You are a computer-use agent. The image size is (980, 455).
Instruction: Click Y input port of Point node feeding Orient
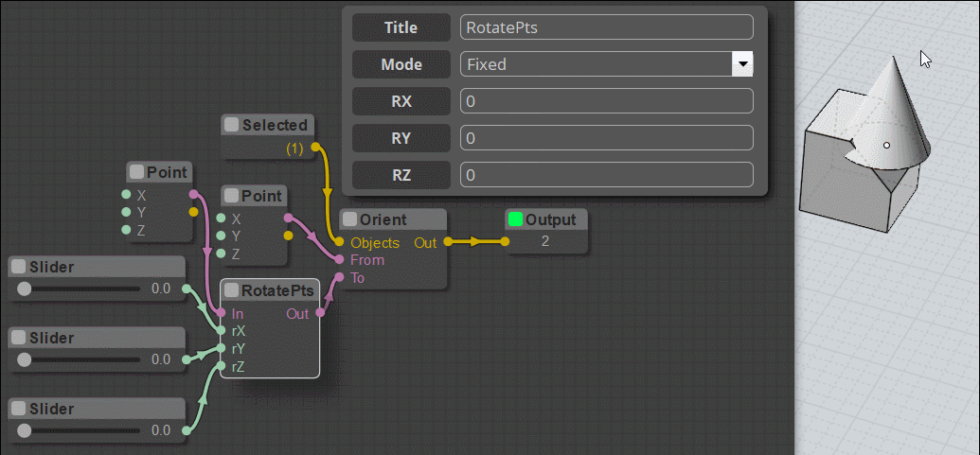click(221, 236)
